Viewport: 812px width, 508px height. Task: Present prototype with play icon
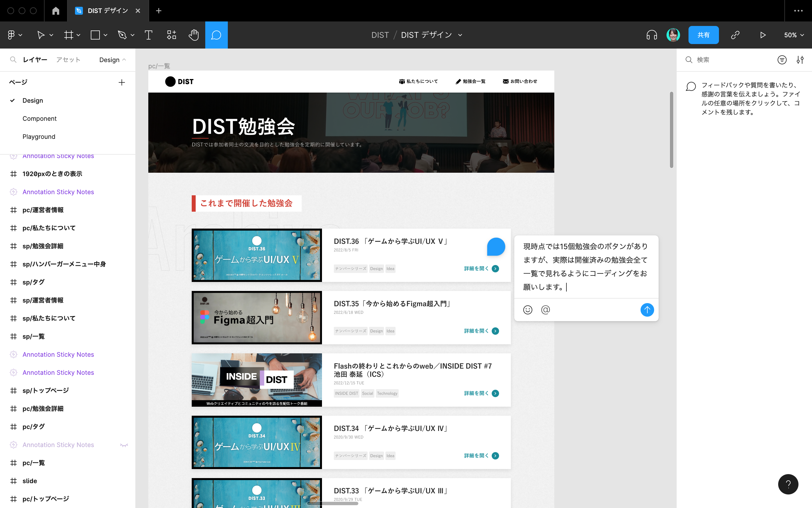tap(763, 35)
